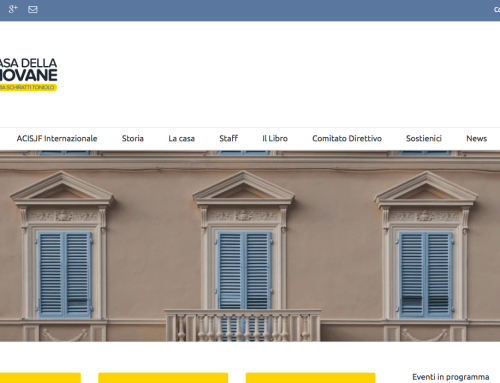Open ACISJF Internazionale menu item
500x383 pixels.
[x=57, y=138]
